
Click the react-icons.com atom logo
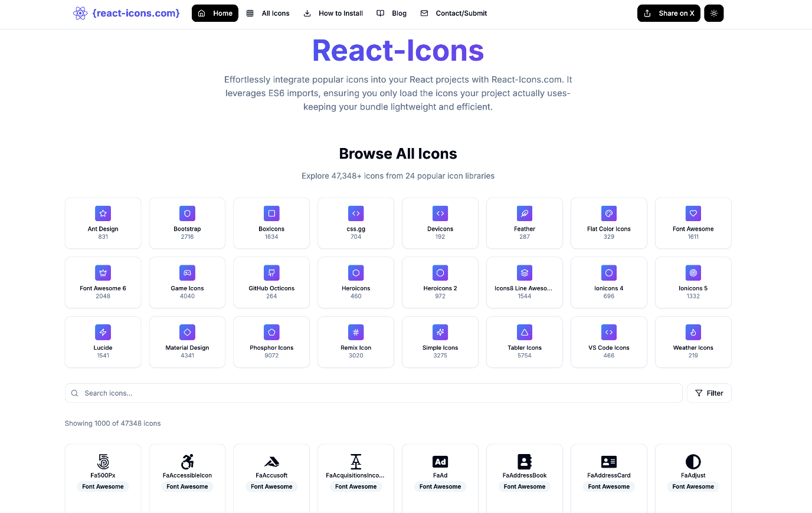(80, 13)
